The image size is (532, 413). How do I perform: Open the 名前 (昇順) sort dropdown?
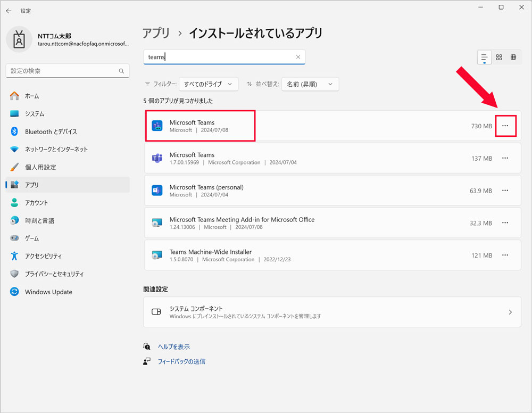pyautogui.click(x=310, y=84)
